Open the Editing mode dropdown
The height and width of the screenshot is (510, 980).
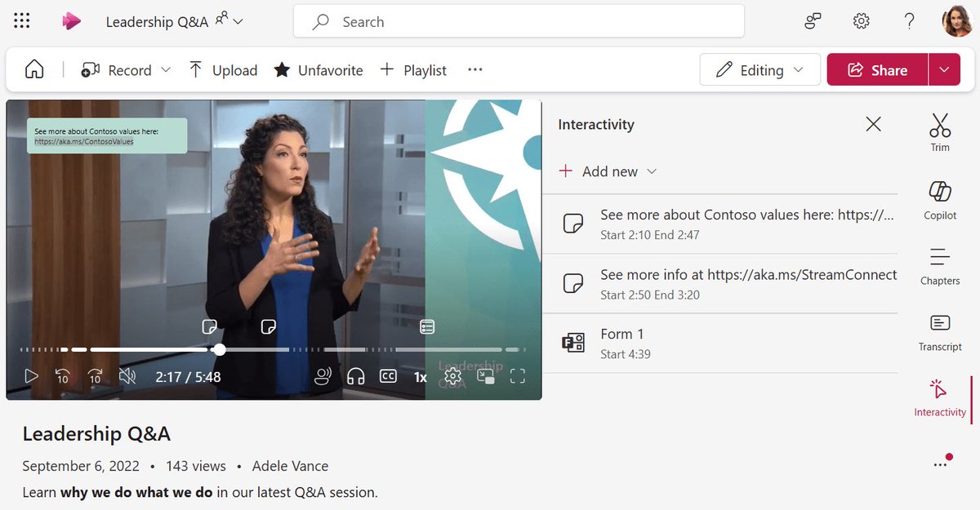tap(759, 70)
